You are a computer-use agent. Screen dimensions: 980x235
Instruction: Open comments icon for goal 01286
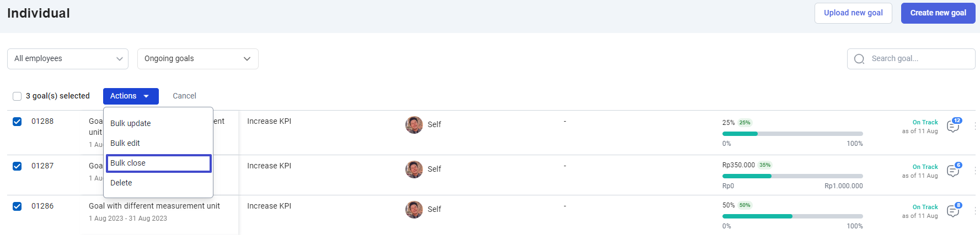pos(952,211)
